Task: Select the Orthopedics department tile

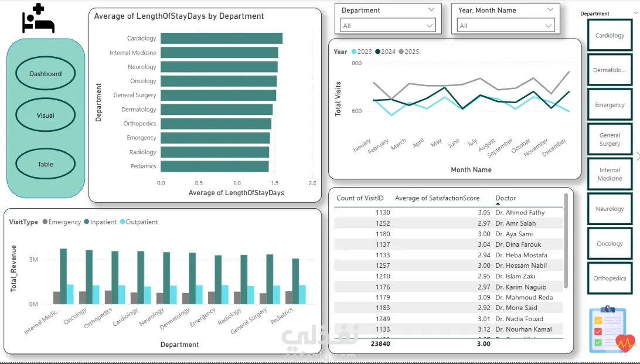Action: point(610,278)
